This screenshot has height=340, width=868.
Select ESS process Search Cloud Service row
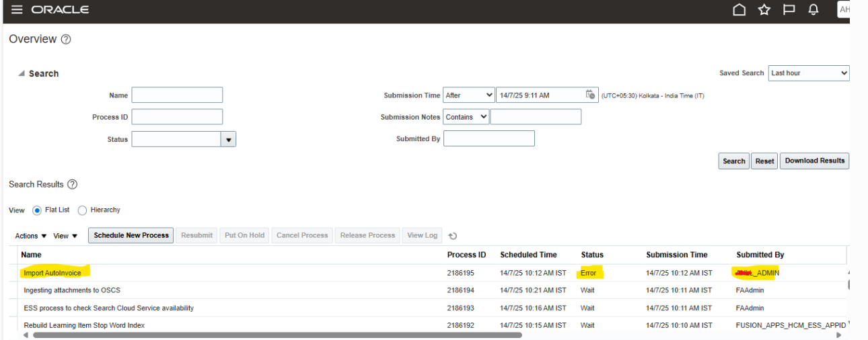tap(431, 308)
